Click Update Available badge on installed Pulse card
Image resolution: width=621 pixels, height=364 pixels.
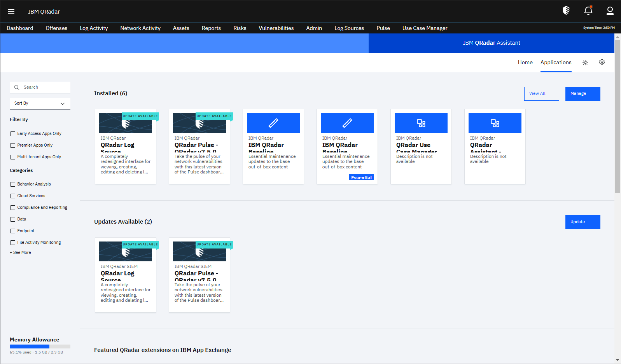pyautogui.click(x=214, y=116)
